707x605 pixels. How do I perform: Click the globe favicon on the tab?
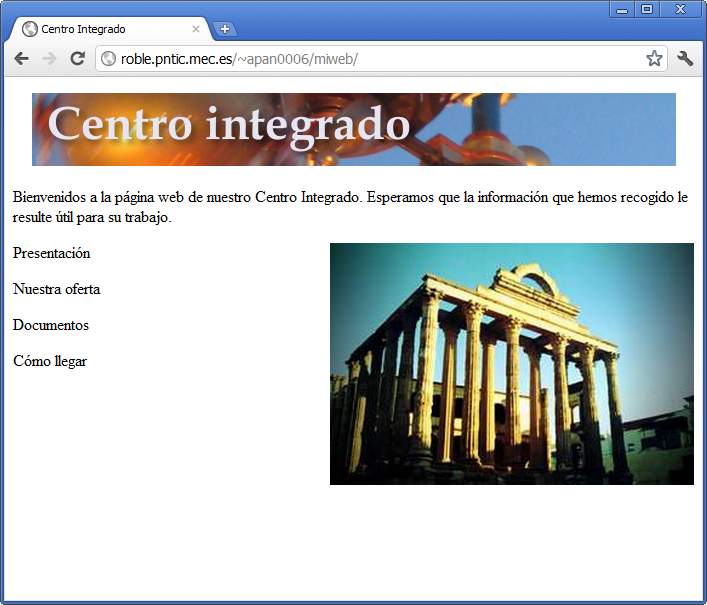(x=30, y=29)
